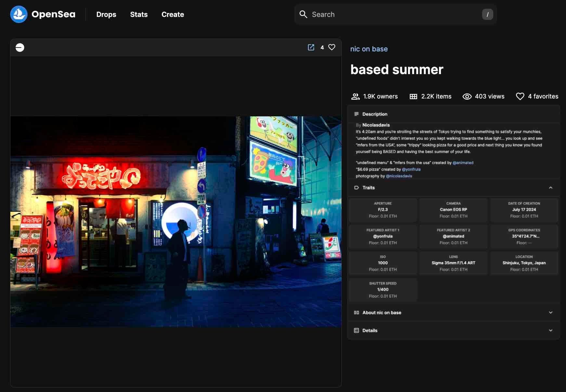Image resolution: width=566 pixels, height=392 pixels.
Task: Collapse the Traits section with its chevron
Action: tap(551, 188)
